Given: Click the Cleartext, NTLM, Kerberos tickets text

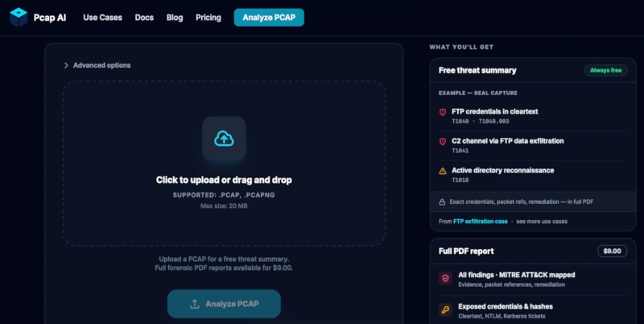Looking at the screenshot, I should click(x=502, y=316).
